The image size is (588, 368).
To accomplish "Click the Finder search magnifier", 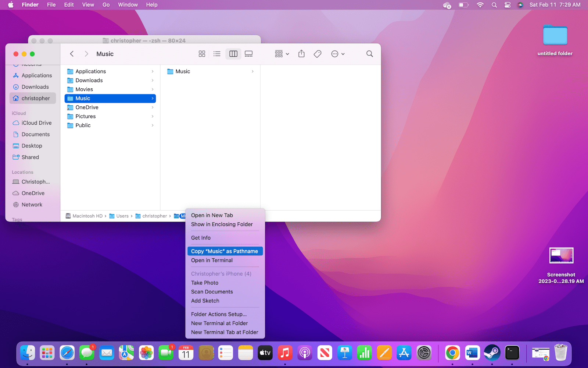I will [370, 54].
